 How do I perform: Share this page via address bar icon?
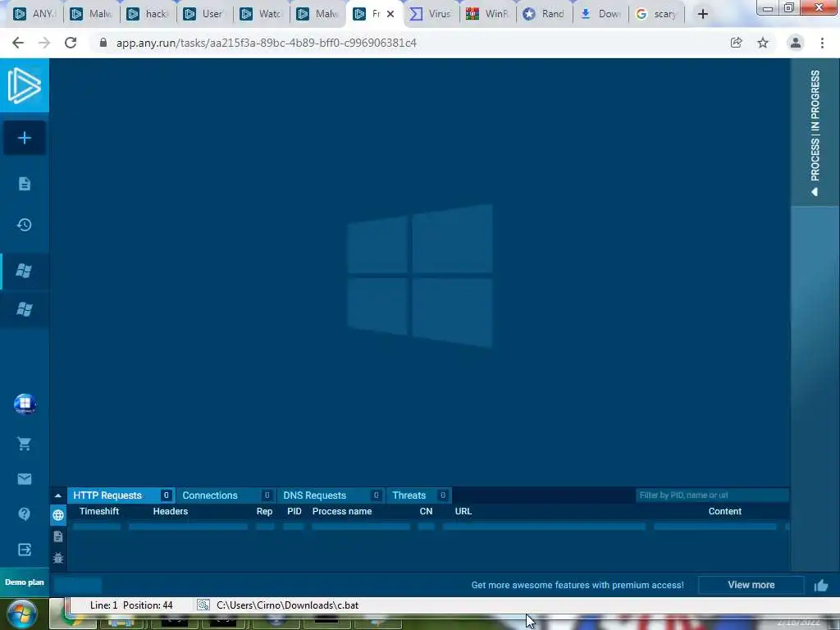[736, 43]
